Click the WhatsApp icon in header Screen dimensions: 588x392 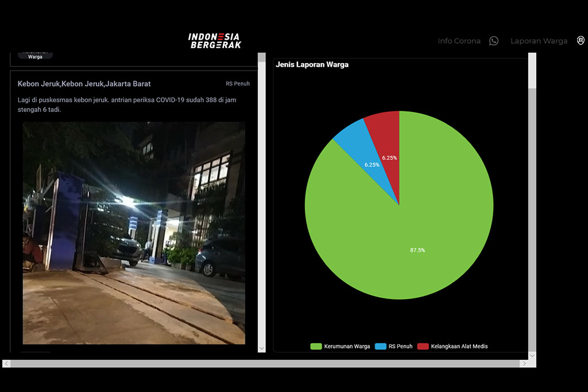click(494, 41)
